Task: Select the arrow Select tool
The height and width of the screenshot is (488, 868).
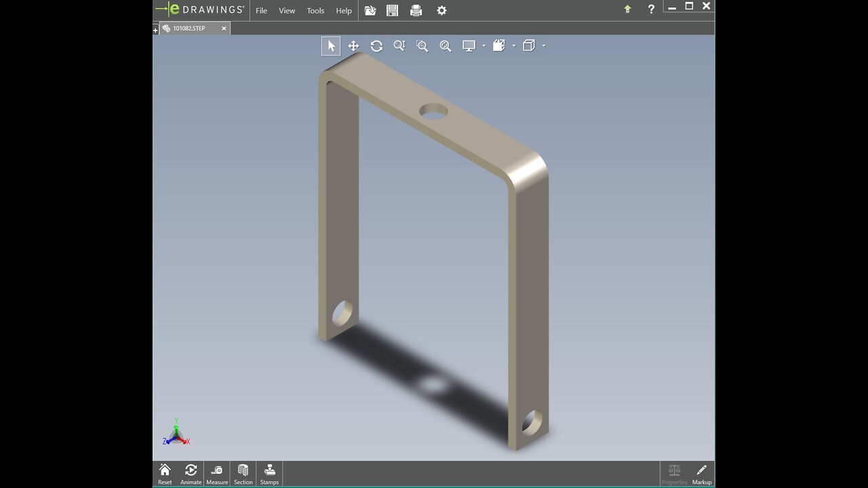Action: (x=331, y=46)
